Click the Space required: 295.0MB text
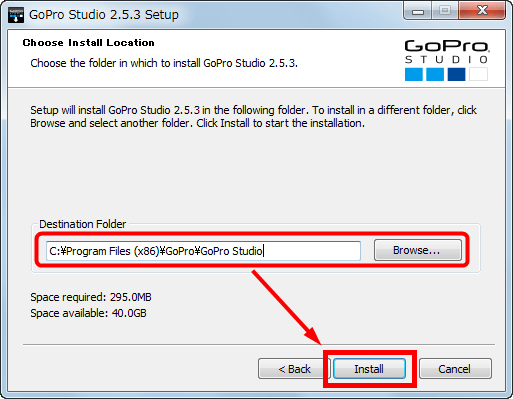The width and height of the screenshot is (513, 399). point(91,297)
